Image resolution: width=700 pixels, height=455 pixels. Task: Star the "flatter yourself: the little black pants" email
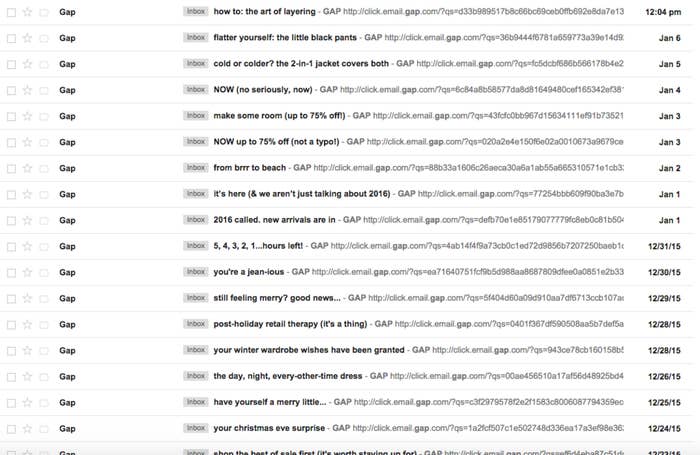pos(27,37)
